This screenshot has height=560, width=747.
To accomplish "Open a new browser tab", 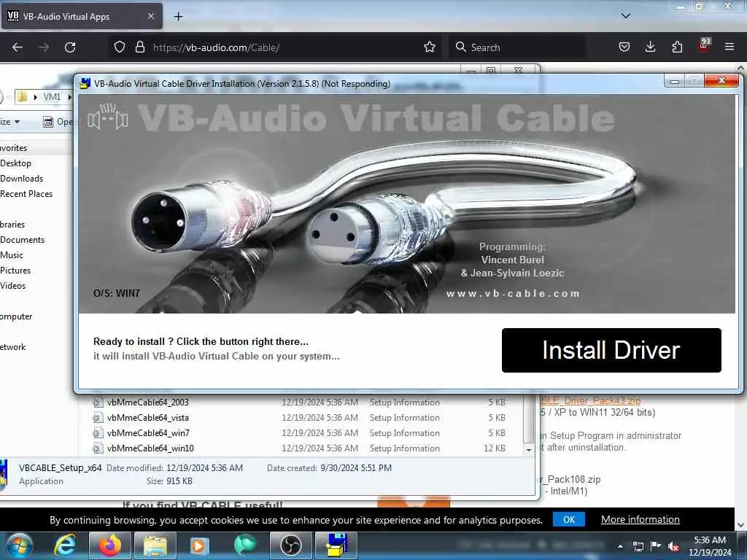I will 178,17.
